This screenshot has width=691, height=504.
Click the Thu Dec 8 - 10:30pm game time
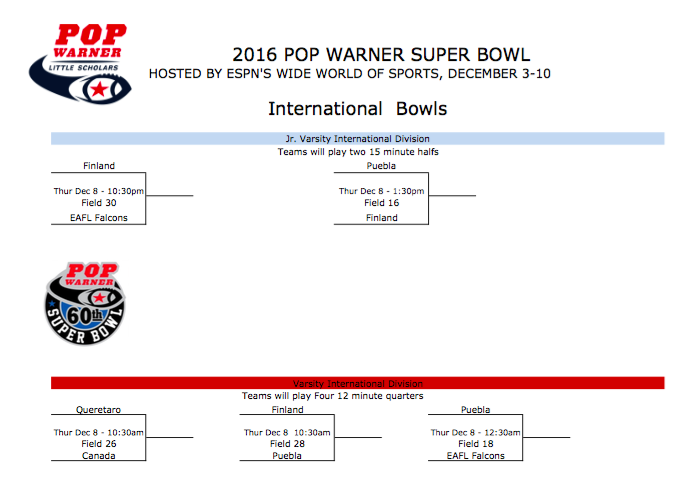click(99, 191)
